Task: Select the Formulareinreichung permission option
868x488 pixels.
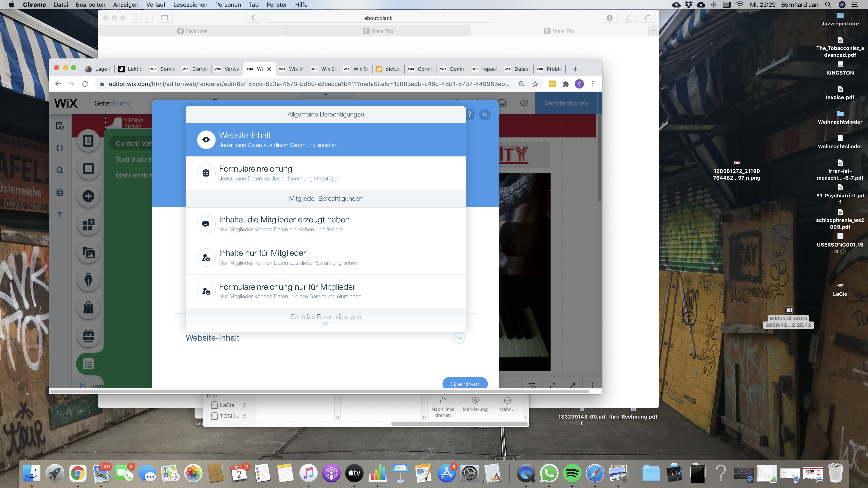Action: (x=325, y=173)
